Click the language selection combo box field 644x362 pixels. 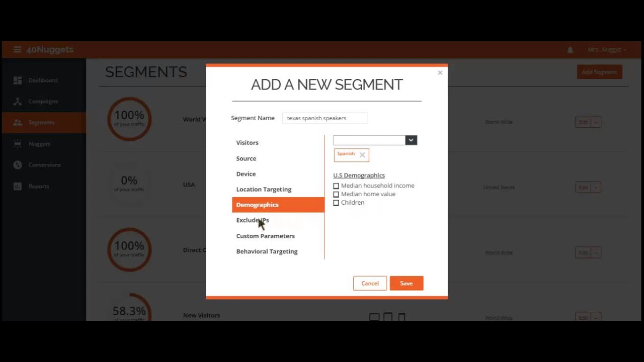tap(369, 140)
